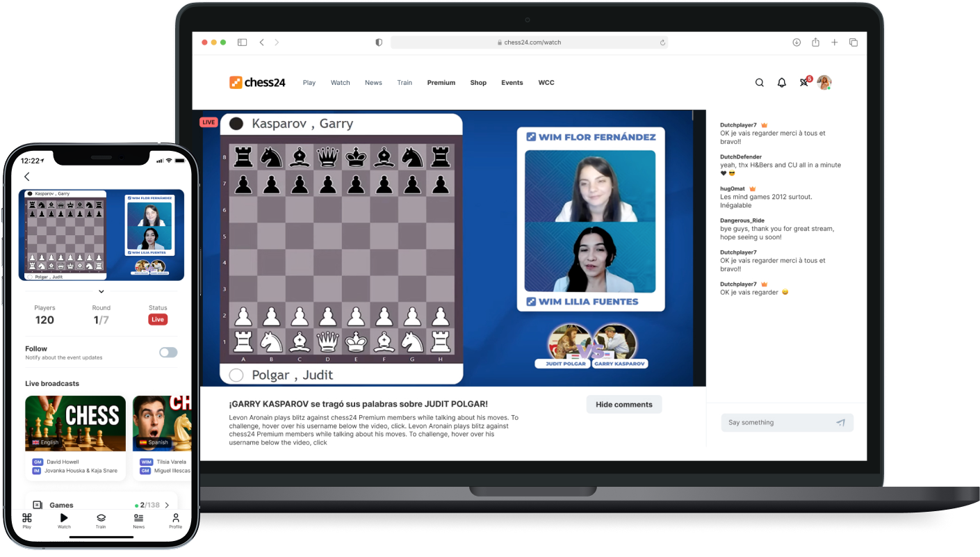
Task: Open the Games row chevron on the phone
Action: (167, 505)
